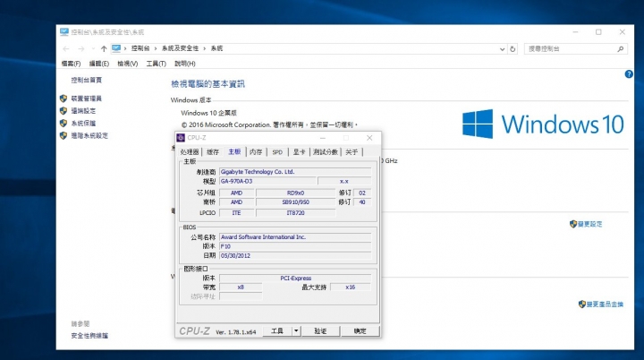Open 裝置管理員 link
This screenshot has height=360, width=644.
pyautogui.click(x=86, y=99)
